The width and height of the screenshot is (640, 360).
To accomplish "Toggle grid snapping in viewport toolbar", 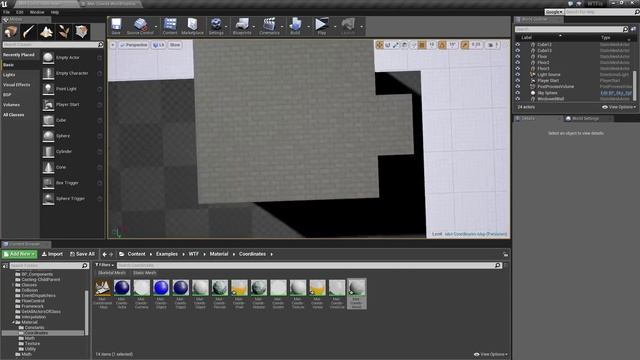I will click(422, 45).
